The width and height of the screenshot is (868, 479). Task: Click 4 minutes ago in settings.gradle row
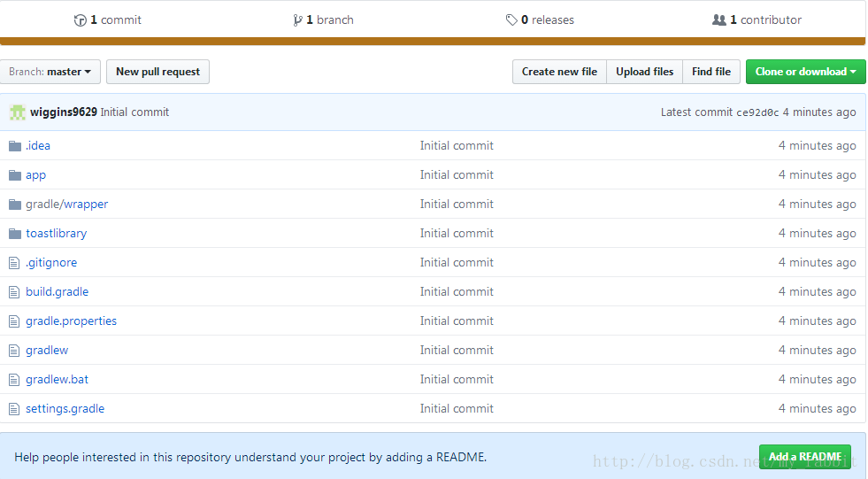click(817, 409)
